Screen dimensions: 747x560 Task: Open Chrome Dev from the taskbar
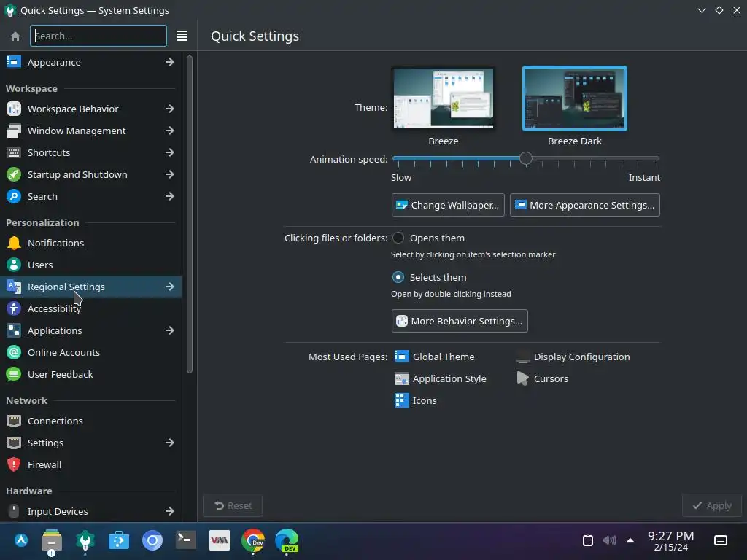point(253,540)
